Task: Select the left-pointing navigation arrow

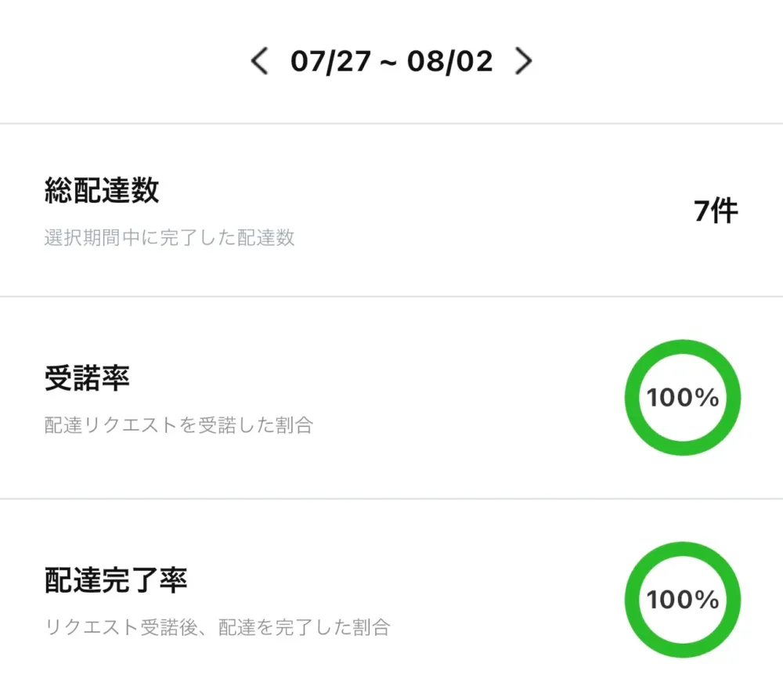Action: [x=259, y=60]
